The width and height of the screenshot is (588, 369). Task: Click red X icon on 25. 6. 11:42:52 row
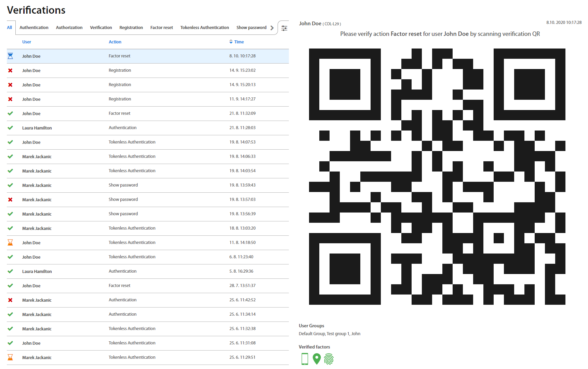10,300
